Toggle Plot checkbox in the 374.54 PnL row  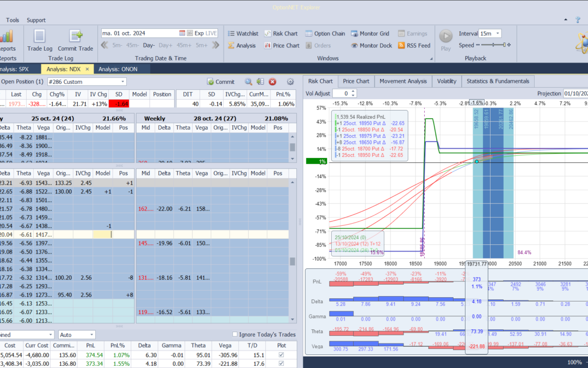coord(281,355)
